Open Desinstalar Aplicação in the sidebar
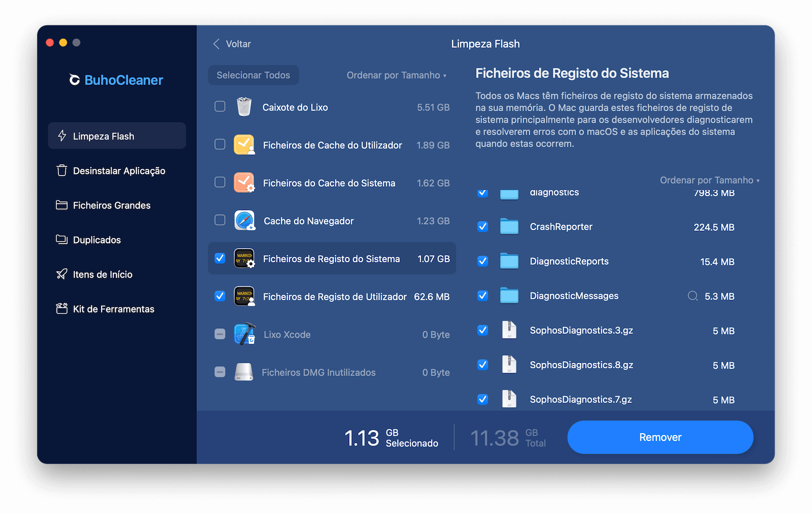 pyautogui.click(x=117, y=170)
